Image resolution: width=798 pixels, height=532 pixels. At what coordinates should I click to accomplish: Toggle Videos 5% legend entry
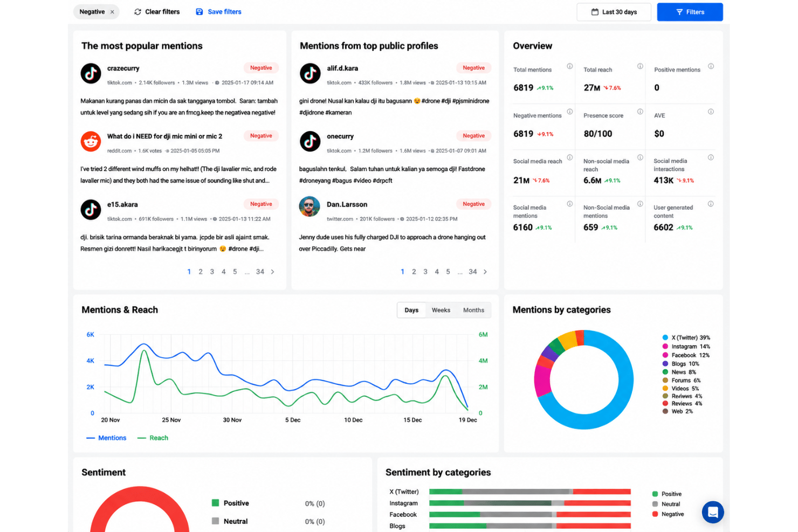click(x=680, y=389)
